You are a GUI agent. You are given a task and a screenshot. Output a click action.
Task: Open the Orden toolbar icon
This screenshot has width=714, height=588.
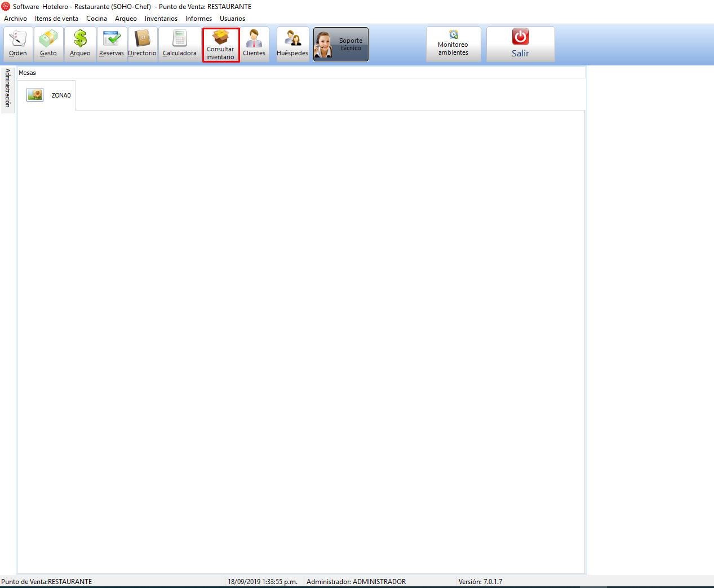click(18, 44)
